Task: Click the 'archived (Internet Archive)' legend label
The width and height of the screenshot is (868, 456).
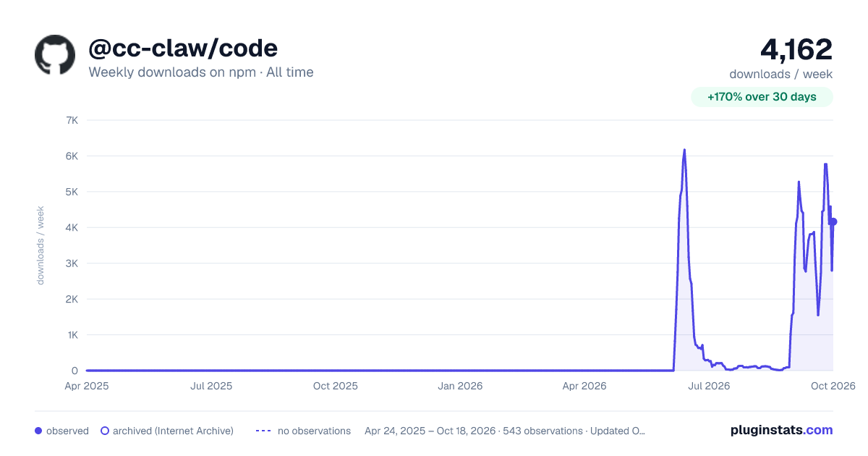Action: tap(173, 431)
